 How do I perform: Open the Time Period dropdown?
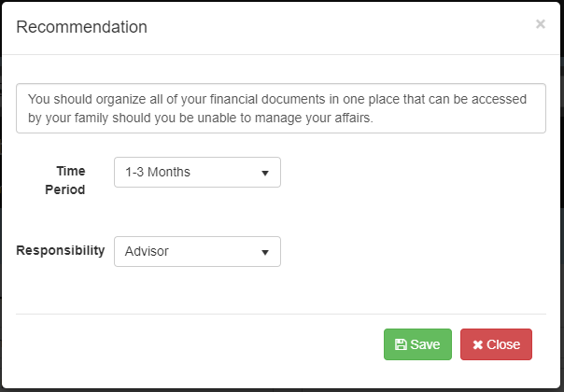pos(197,173)
